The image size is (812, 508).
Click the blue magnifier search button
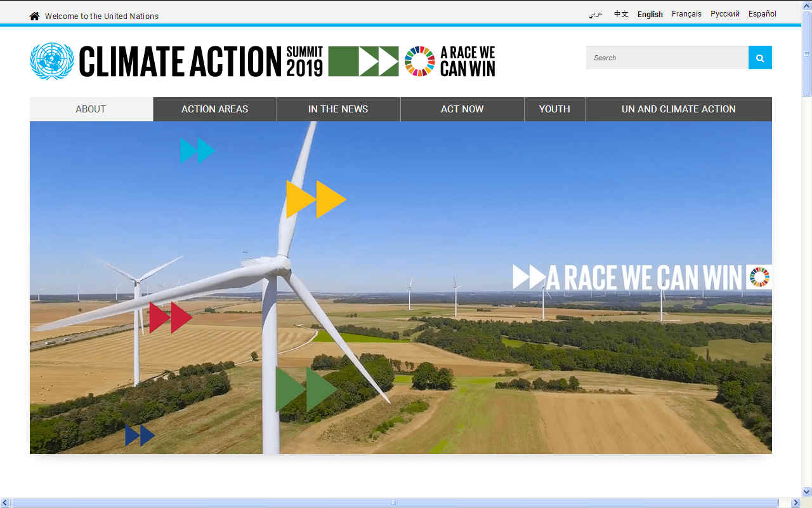(x=760, y=57)
